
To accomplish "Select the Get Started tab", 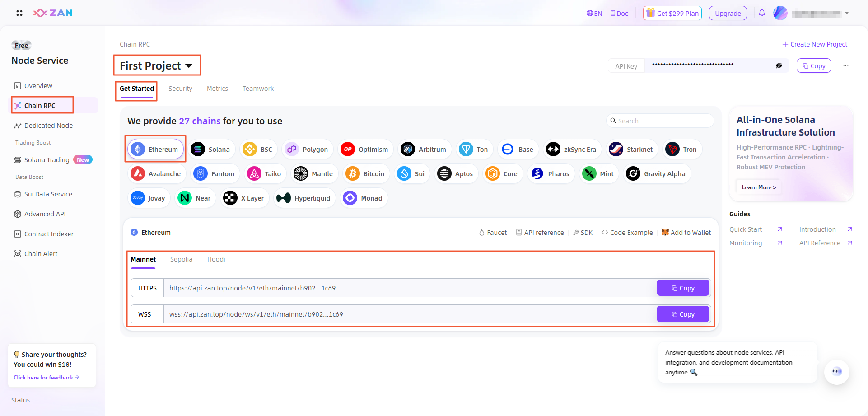I will coord(137,89).
